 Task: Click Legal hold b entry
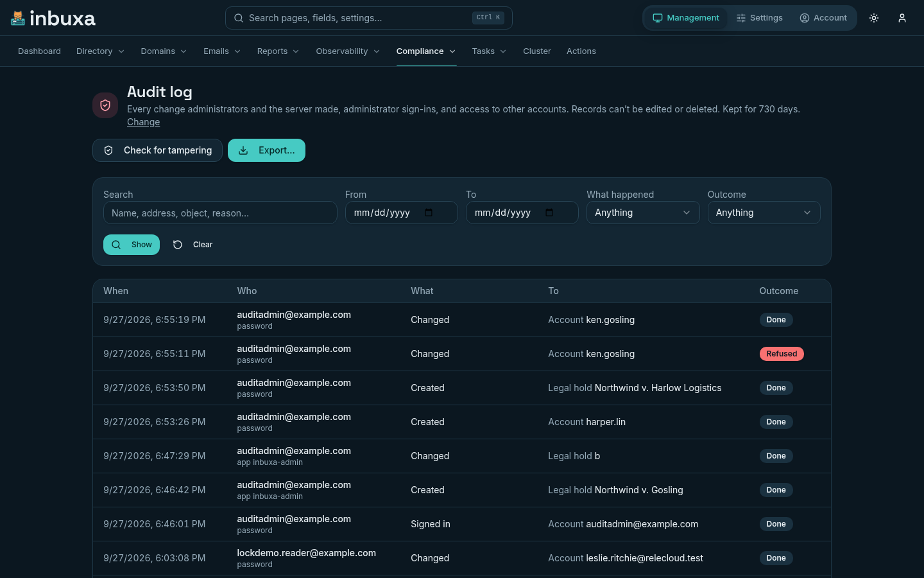pyautogui.click(x=574, y=456)
